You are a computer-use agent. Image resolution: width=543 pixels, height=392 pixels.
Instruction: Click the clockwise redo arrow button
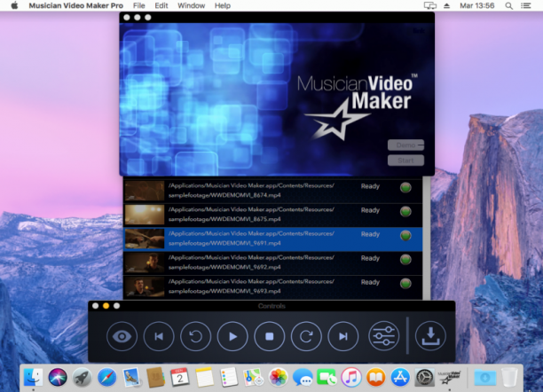click(x=306, y=336)
